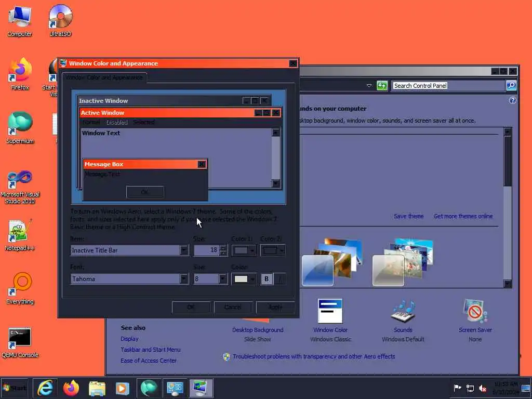Expand the font Color picker dropdown

pyautogui.click(x=244, y=279)
